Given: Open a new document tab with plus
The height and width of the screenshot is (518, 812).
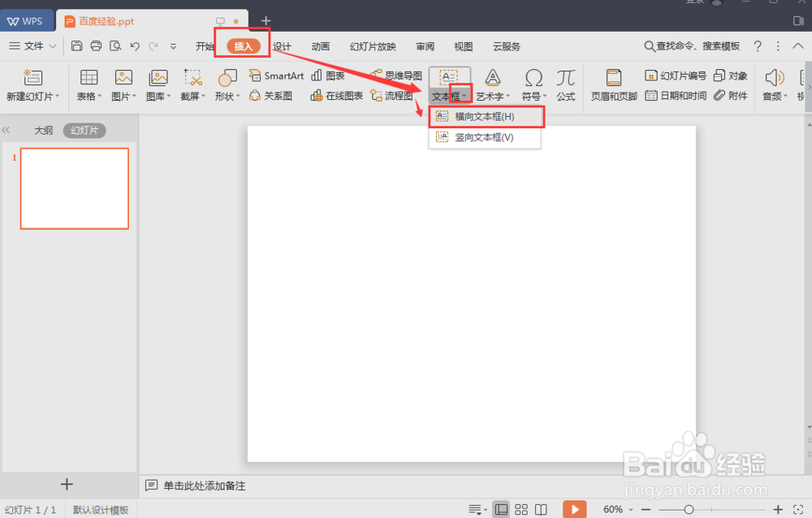Looking at the screenshot, I should [266, 21].
